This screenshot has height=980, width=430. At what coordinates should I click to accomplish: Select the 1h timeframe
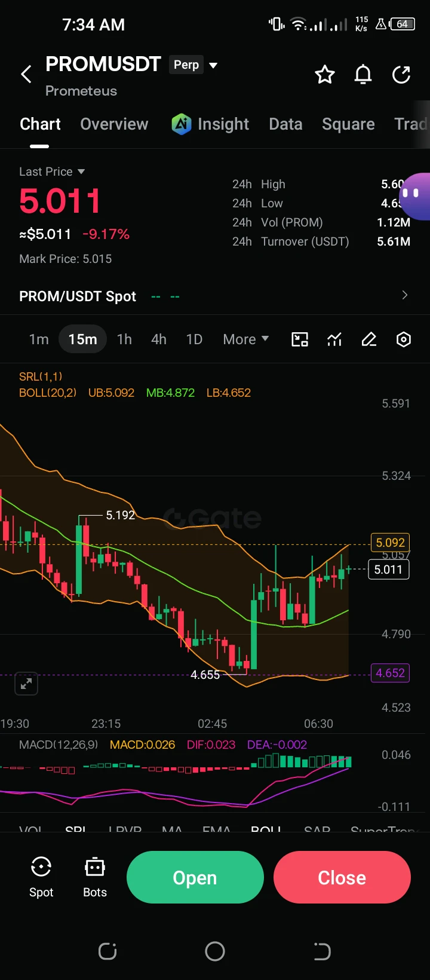click(124, 339)
